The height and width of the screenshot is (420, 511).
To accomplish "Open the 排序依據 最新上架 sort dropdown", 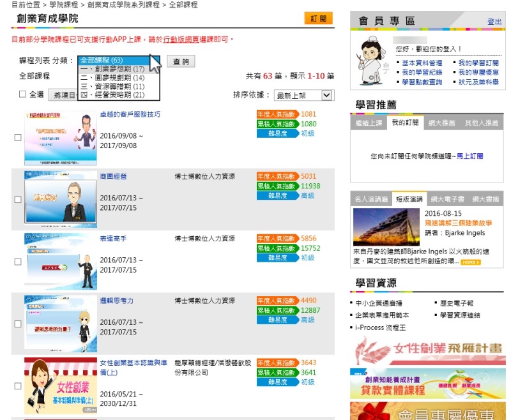I will coord(304,95).
